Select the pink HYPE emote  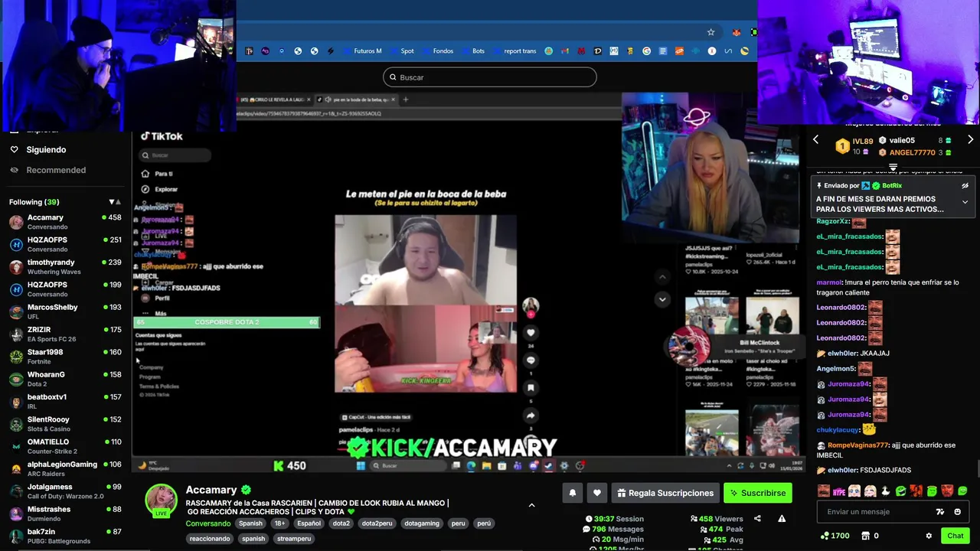tap(839, 491)
